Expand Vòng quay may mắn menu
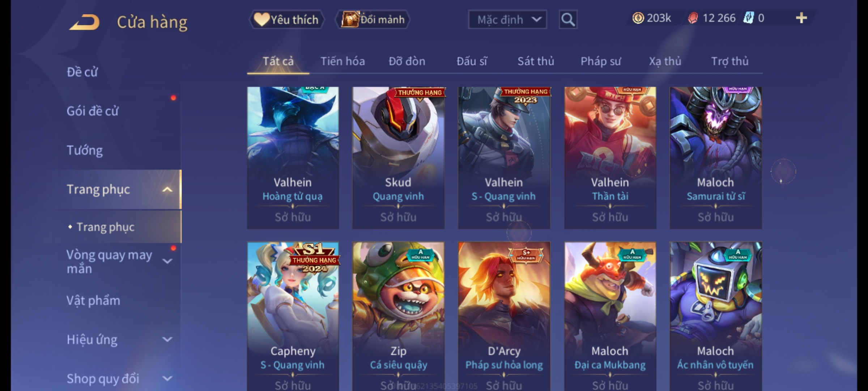The image size is (868, 391). (167, 261)
